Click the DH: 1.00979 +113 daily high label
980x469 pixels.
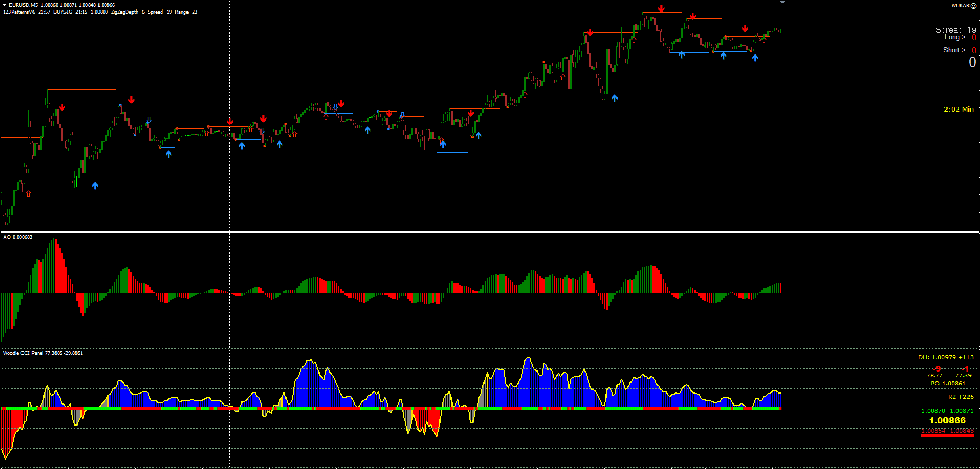tap(945, 357)
